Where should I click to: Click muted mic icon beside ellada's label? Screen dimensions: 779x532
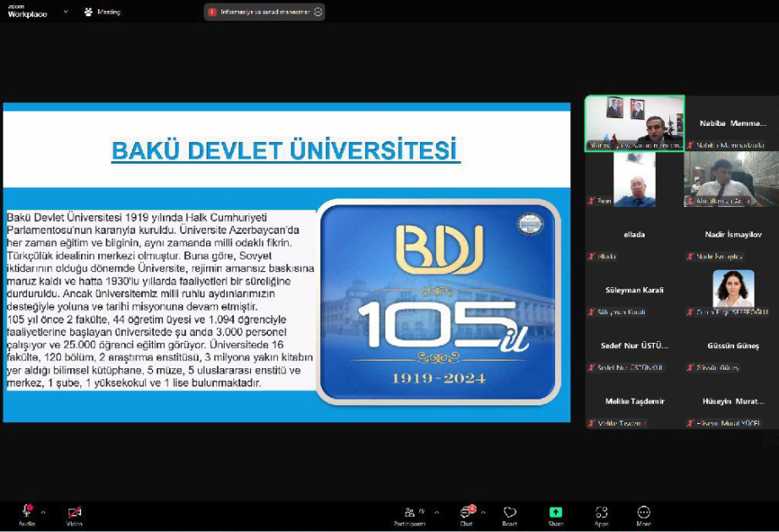pyautogui.click(x=591, y=257)
